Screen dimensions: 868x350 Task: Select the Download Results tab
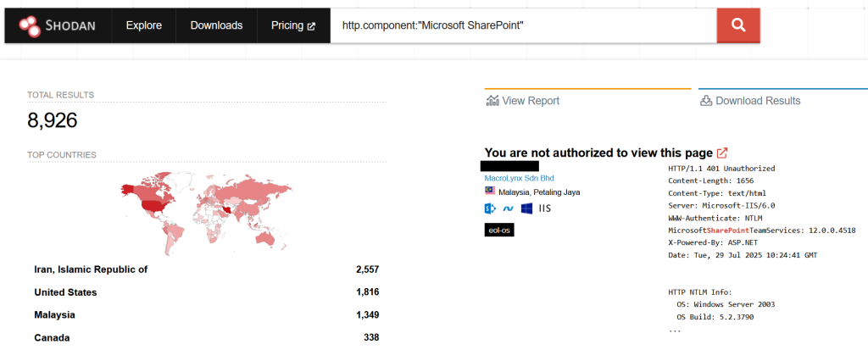pyautogui.click(x=758, y=101)
